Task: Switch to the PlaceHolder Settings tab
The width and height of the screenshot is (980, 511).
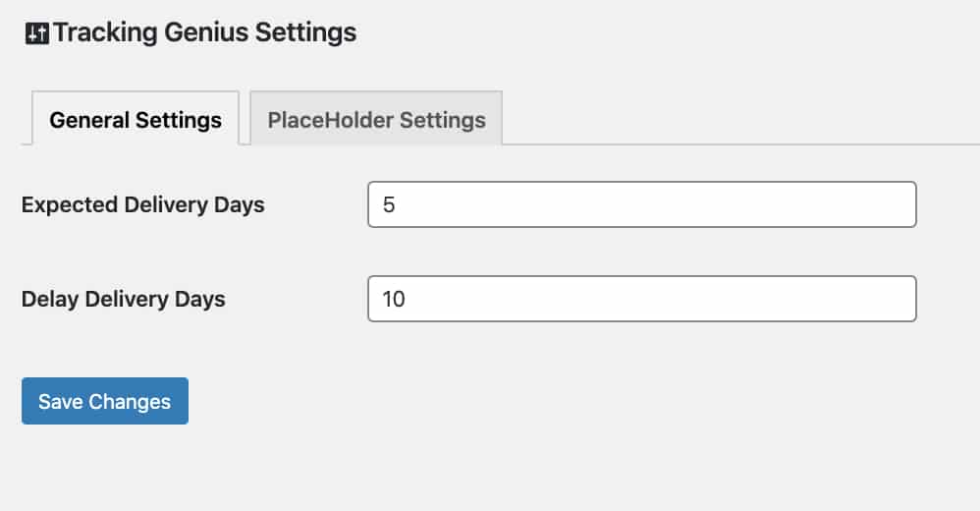Action: point(376,120)
